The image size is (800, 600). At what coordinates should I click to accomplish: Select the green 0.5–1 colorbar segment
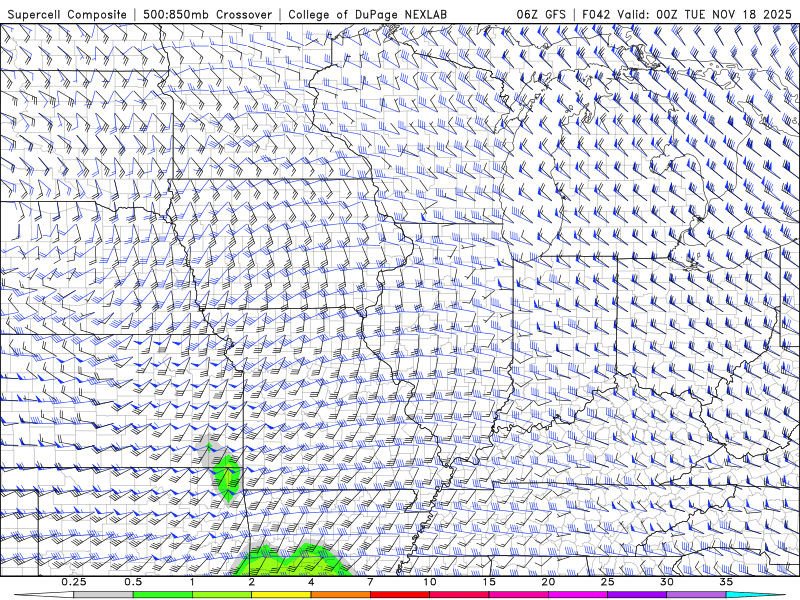(x=162, y=595)
